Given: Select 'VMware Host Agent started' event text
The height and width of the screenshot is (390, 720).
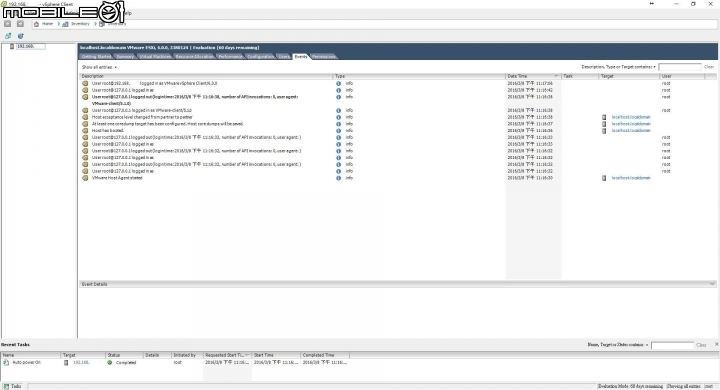Looking at the screenshot, I should click(x=117, y=178).
